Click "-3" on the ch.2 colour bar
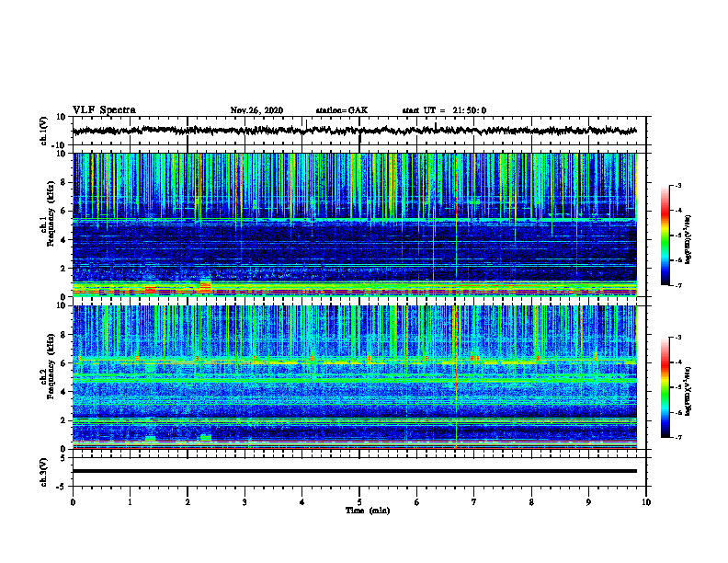The width and height of the screenshot is (728, 563). [677, 338]
